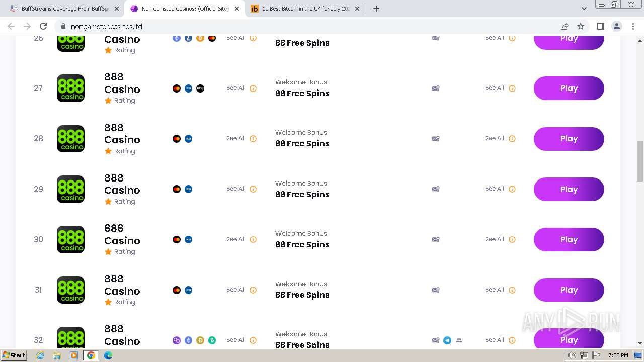Screen dimensions: 644x362
Task: Click the Visa icon in row 29
Action: (188, 189)
